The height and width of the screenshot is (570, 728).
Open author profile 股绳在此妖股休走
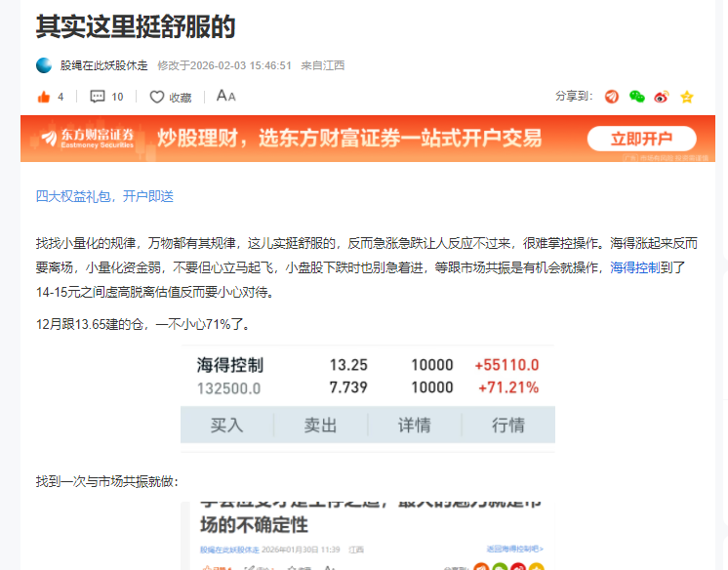104,65
